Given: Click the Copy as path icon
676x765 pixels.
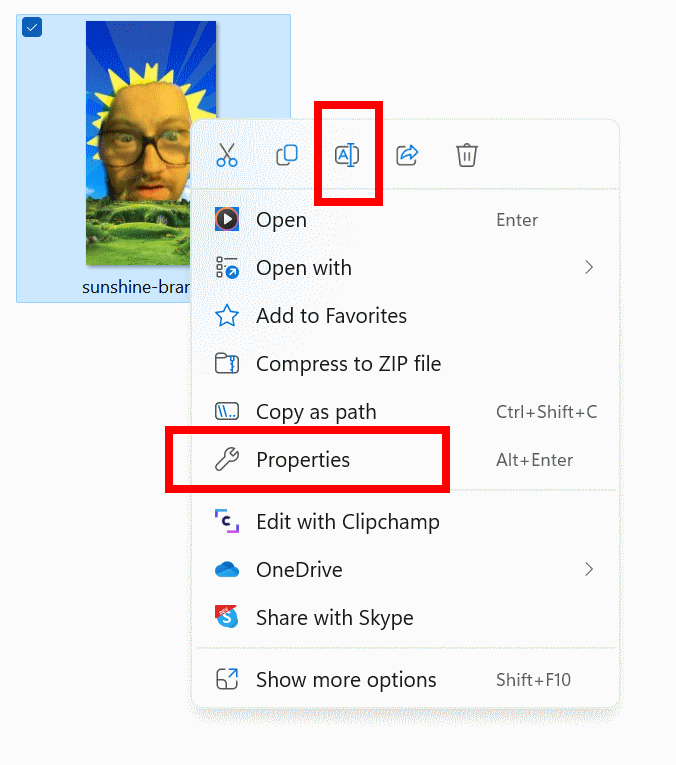Looking at the screenshot, I should [x=227, y=412].
